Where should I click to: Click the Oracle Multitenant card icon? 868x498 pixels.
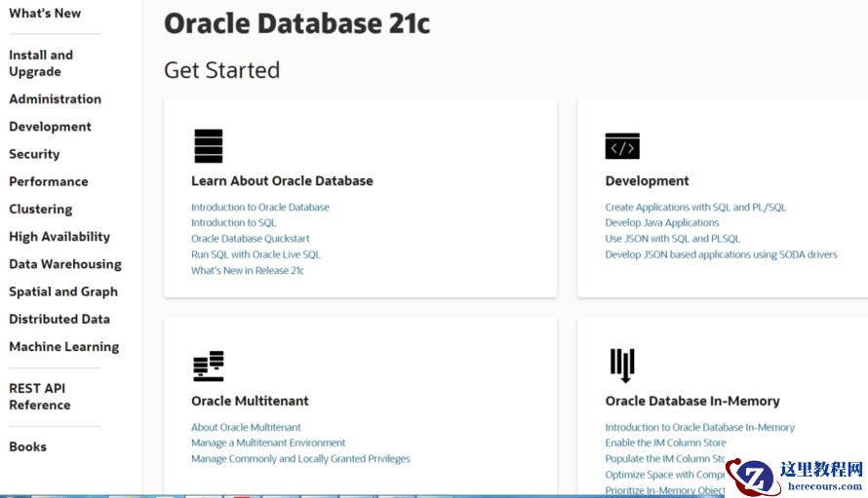click(x=208, y=366)
